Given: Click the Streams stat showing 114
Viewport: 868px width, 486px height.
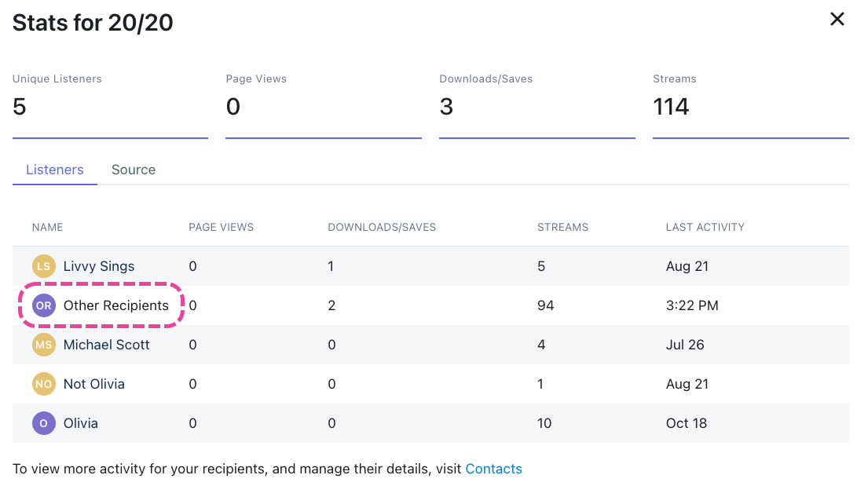Looking at the screenshot, I should pyautogui.click(x=671, y=107).
